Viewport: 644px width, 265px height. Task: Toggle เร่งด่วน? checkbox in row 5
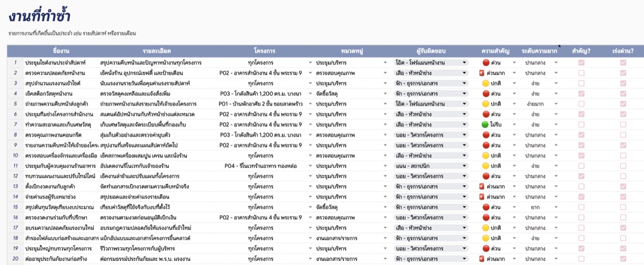[623, 104]
